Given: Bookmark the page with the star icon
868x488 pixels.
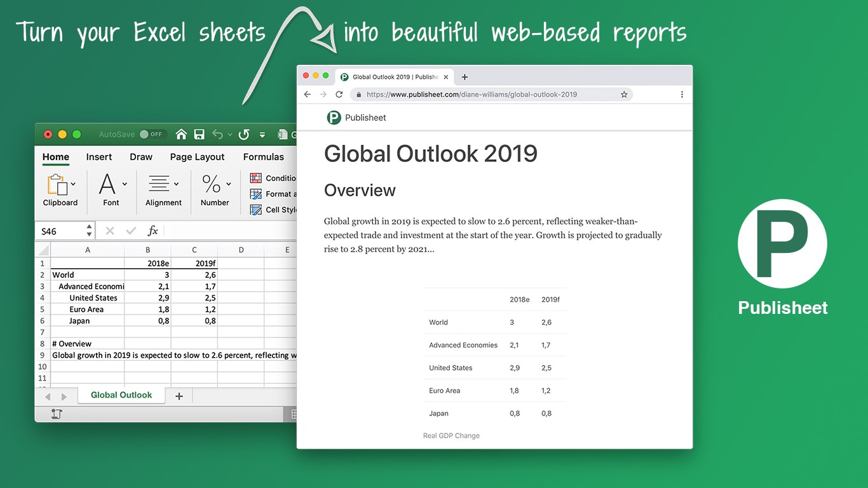Looking at the screenshot, I should 624,94.
